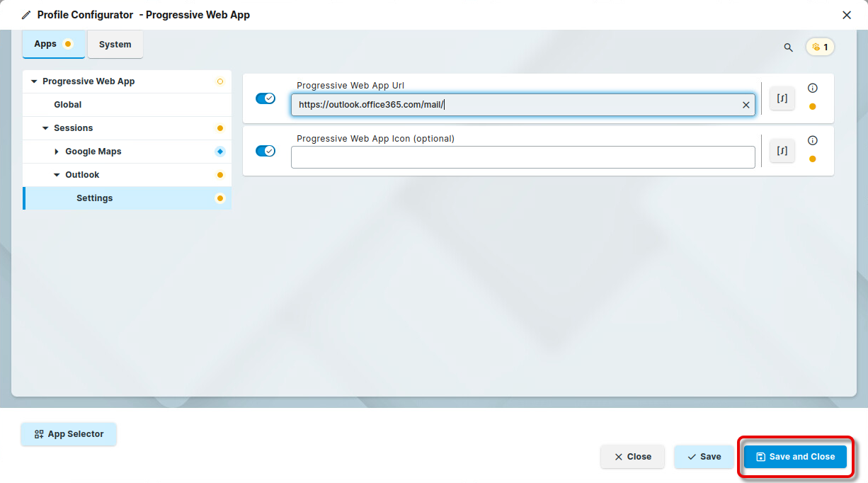Screen dimensions: 868x483
Task: Click in the Progressive Web App Icon field
Action: click(x=522, y=157)
